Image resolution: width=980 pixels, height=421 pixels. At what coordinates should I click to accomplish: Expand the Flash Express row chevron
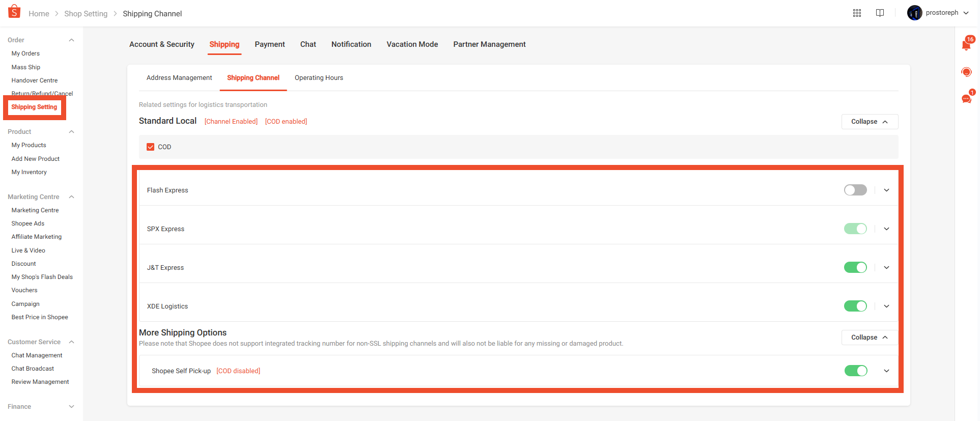click(x=886, y=190)
